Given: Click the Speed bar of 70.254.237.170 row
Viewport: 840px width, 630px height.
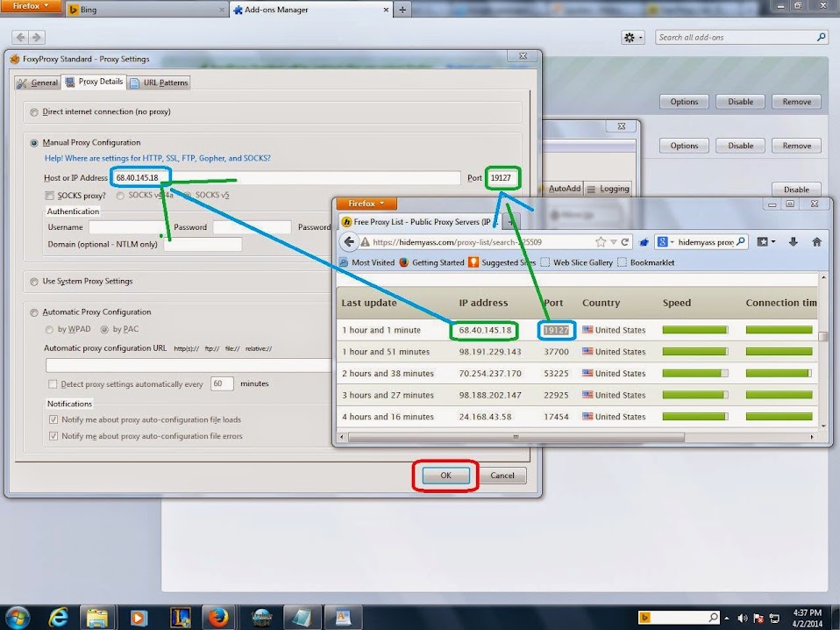Looking at the screenshot, I should coord(694,373).
